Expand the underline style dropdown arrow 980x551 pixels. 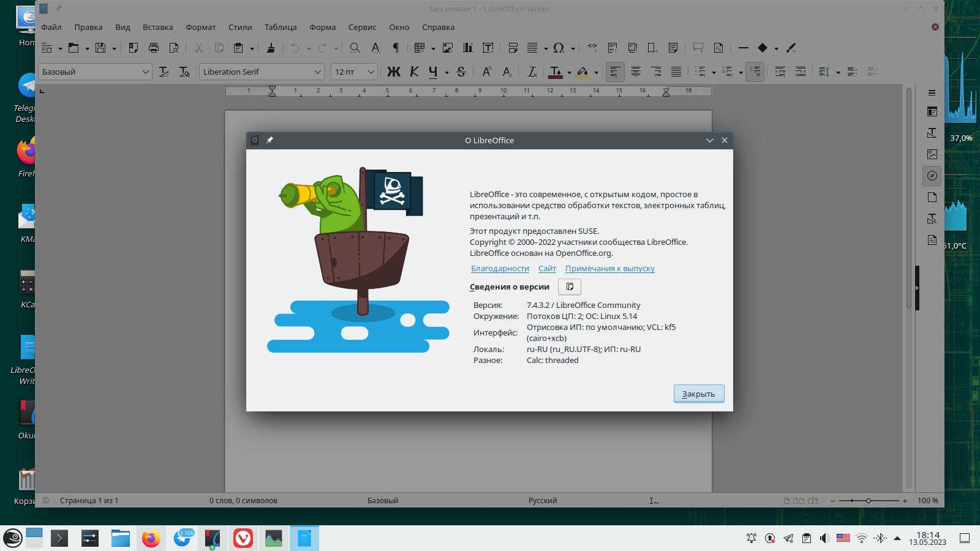[447, 72]
